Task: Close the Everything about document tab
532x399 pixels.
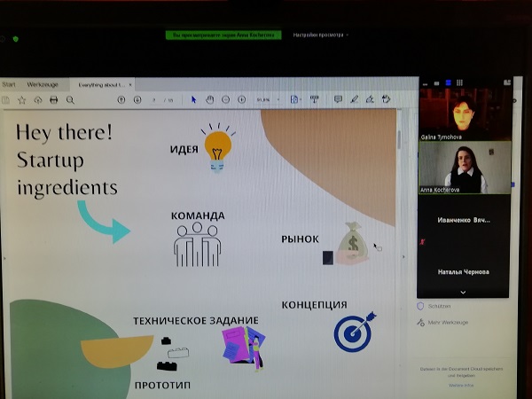Action: click(130, 85)
